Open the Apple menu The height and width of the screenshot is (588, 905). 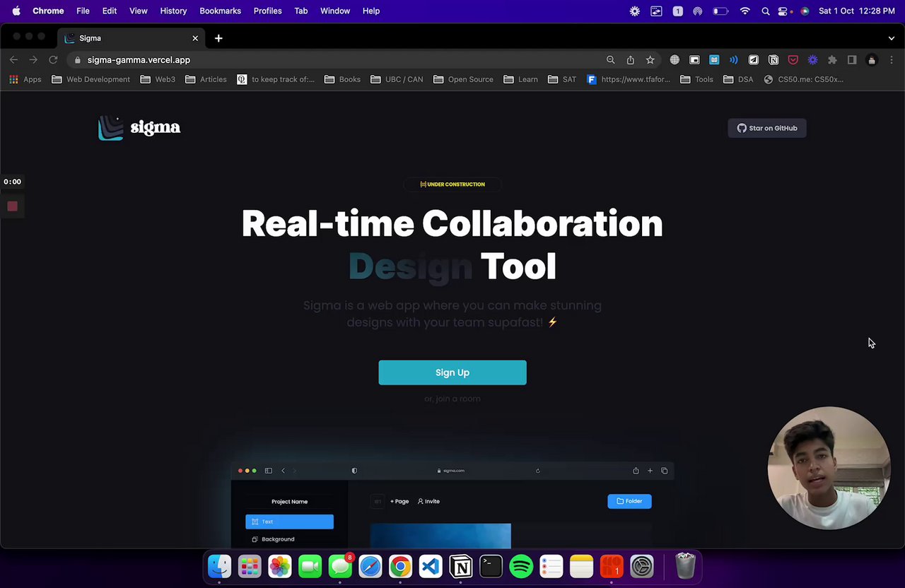coord(16,11)
